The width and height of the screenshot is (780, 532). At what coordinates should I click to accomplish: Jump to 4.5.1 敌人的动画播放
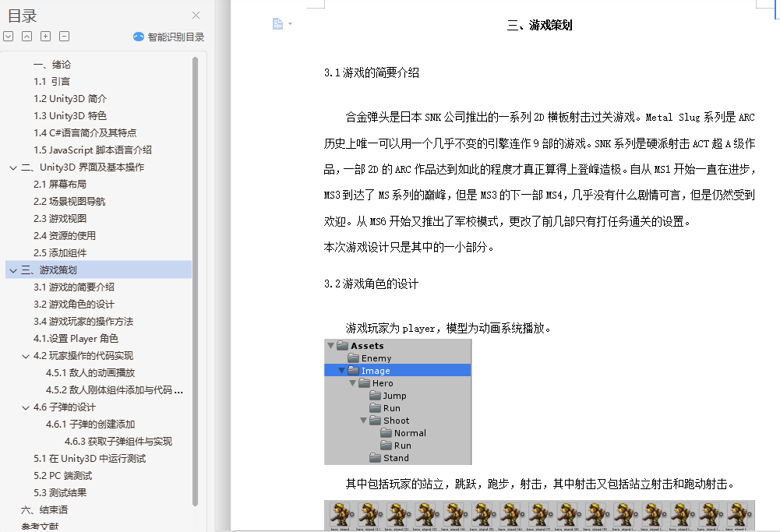90,373
